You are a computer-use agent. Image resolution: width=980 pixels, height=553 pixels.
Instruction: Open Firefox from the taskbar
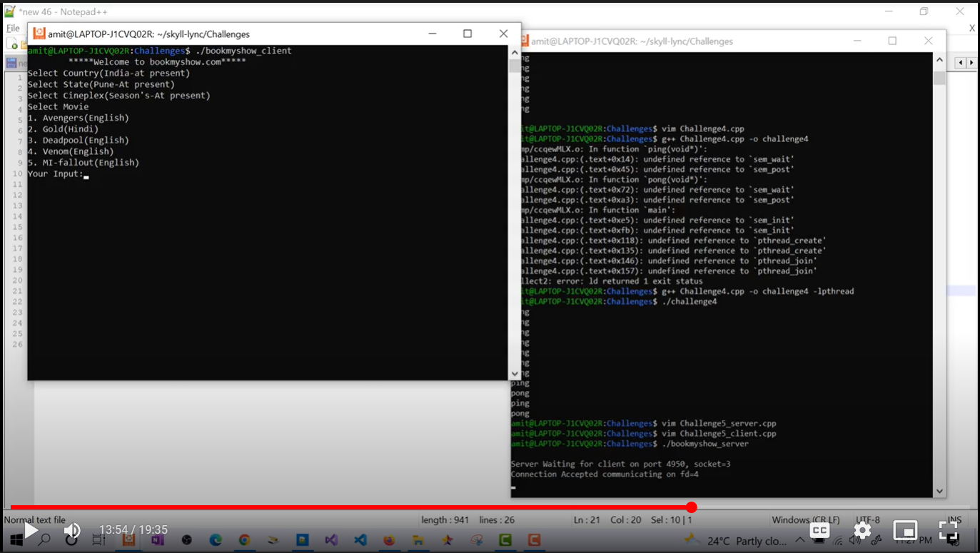click(389, 540)
